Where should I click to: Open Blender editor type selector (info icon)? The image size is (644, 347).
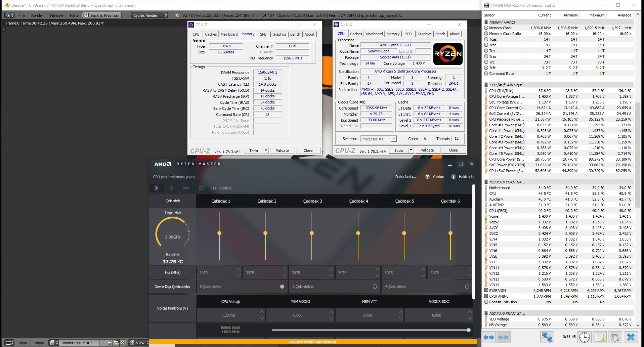coord(9,15)
